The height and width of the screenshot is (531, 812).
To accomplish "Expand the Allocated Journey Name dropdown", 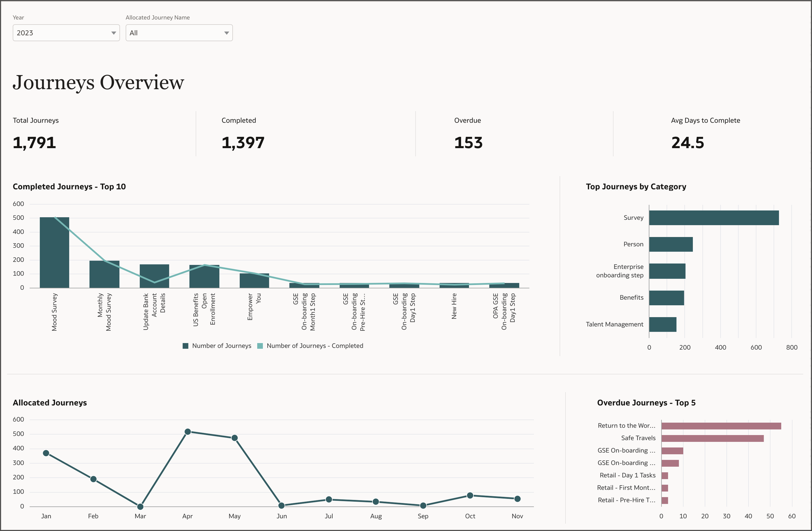I will (x=179, y=33).
